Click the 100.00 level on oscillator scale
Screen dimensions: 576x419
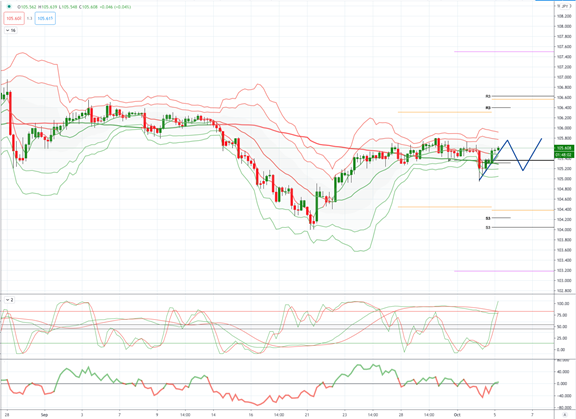pos(563,304)
